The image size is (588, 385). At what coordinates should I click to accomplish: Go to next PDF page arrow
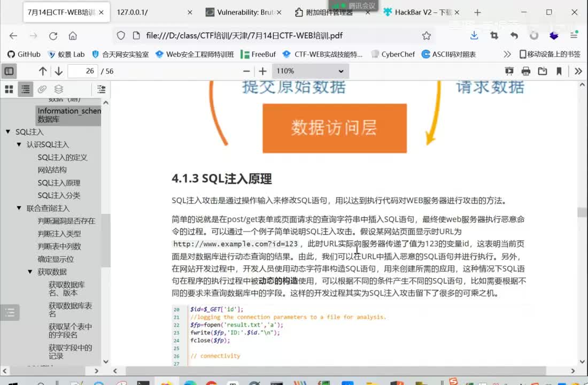(x=58, y=71)
